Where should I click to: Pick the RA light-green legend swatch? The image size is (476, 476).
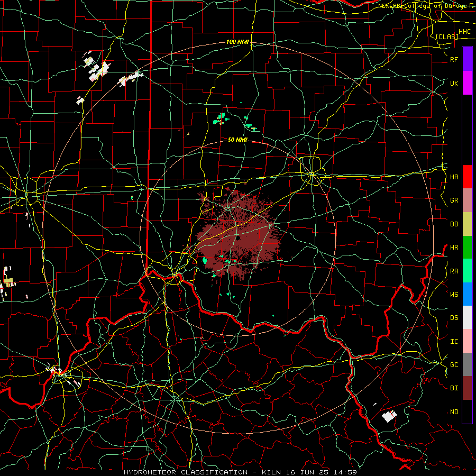467,271
